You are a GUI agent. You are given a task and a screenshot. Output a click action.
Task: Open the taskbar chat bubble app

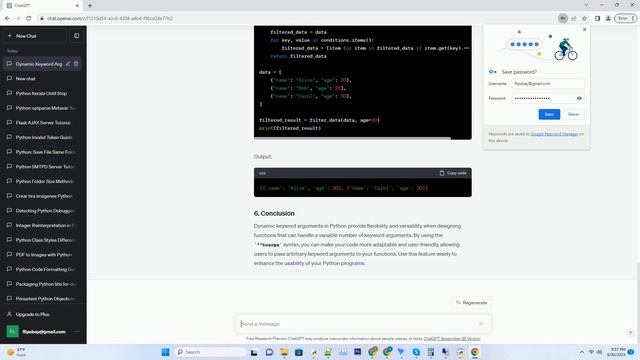(x=269, y=352)
